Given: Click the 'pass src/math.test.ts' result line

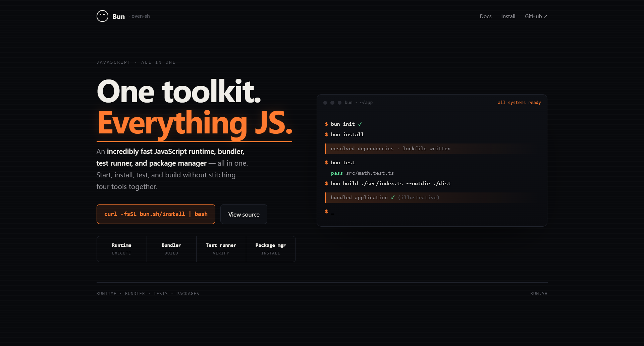Looking at the screenshot, I should [362, 173].
